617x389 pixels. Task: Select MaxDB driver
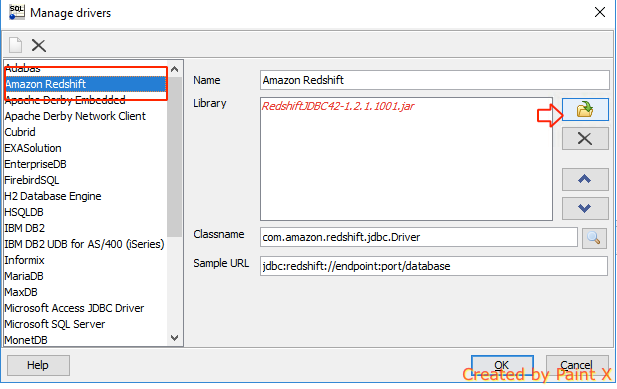click(85, 292)
